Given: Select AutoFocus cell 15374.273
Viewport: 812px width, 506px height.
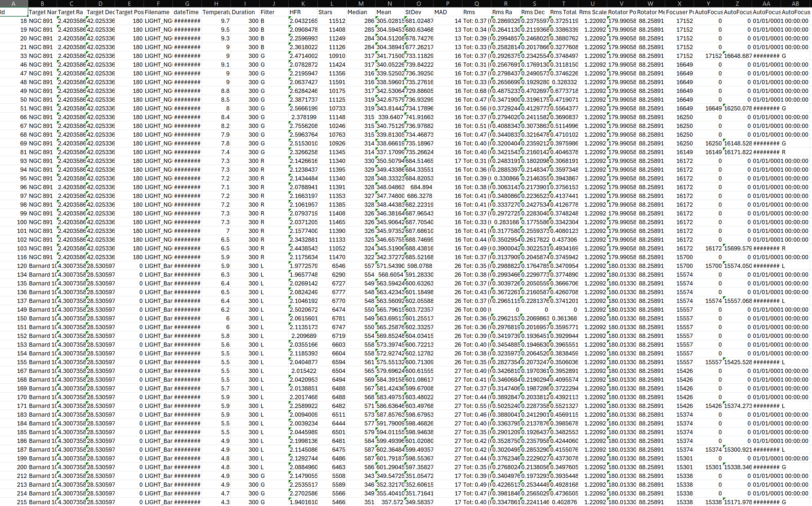Looking at the screenshot, I should [737, 406].
